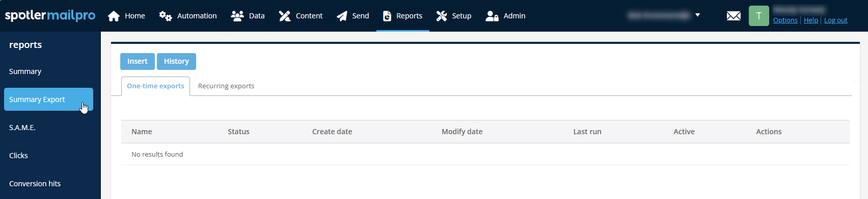868x199 pixels.
Task: Click the Reports document icon
Action: click(x=387, y=16)
